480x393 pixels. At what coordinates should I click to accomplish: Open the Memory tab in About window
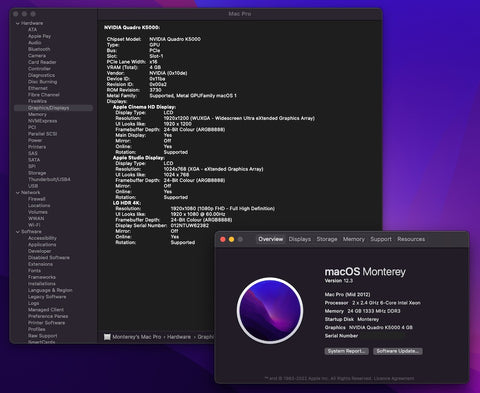(354, 239)
